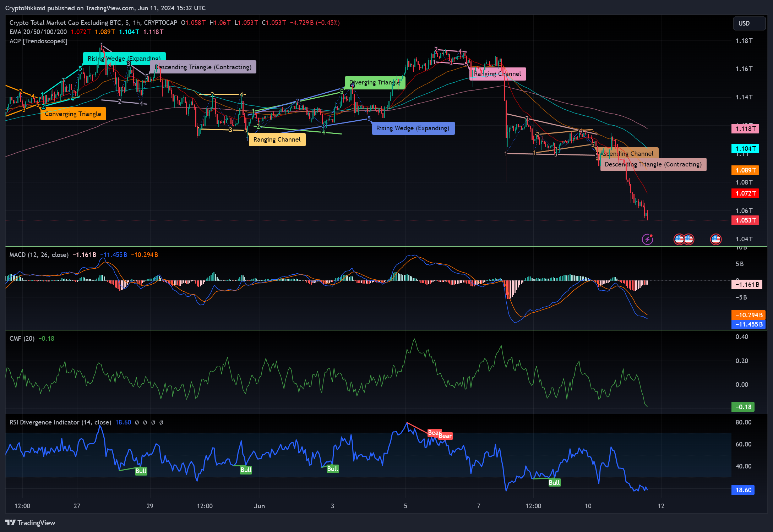Click the salmon Descending Triangle (Contracting) label
Viewport: 773px width, 532px height.
(x=653, y=164)
